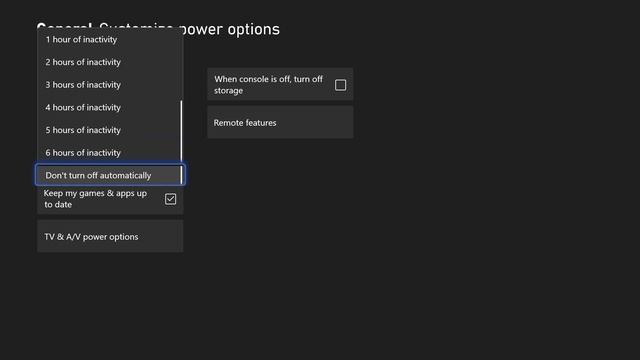Open TV & A/V power options
The height and width of the screenshot is (360, 640).
point(110,237)
